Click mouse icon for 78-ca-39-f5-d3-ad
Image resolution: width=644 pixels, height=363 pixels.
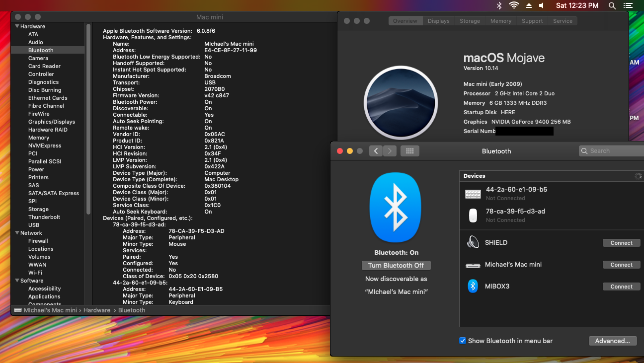pyautogui.click(x=473, y=215)
